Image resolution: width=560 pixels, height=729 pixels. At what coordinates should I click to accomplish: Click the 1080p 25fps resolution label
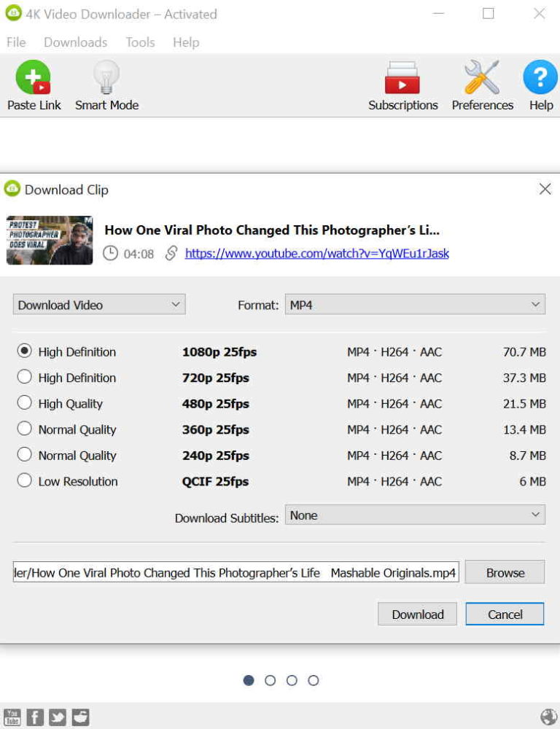coord(219,352)
